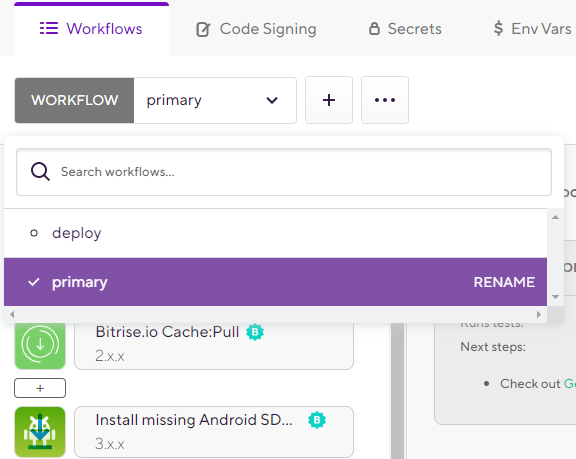Image resolution: width=576 pixels, height=459 pixels.
Task: Click the circle marker beside deploy
Action: coord(34,233)
